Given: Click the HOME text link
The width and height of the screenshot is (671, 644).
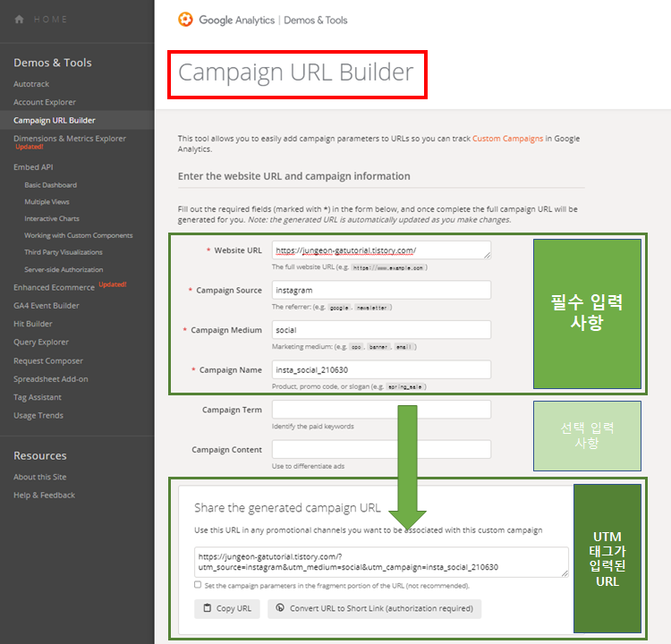Looking at the screenshot, I should [x=50, y=20].
